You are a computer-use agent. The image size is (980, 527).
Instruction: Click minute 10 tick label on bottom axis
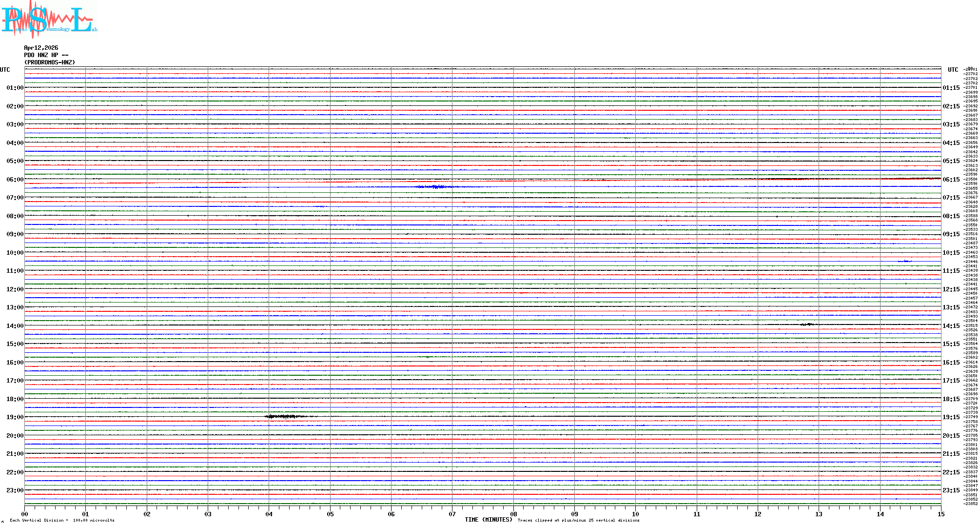click(635, 514)
